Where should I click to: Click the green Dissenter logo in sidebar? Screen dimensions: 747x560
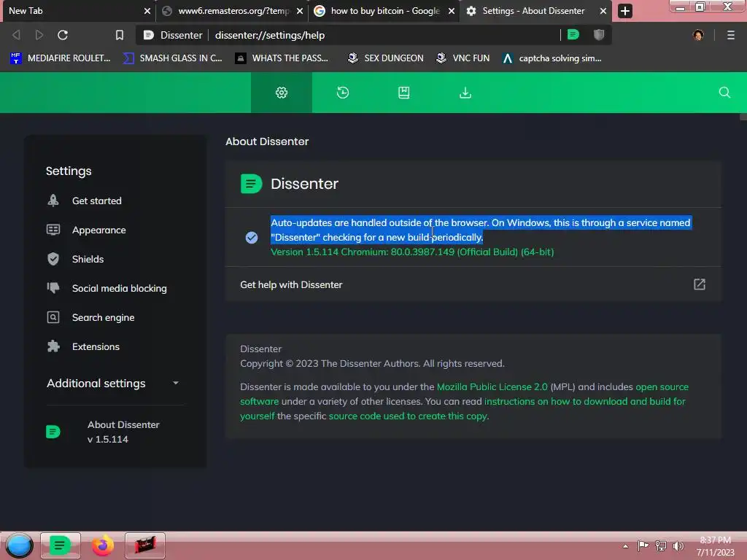pyautogui.click(x=53, y=432)
